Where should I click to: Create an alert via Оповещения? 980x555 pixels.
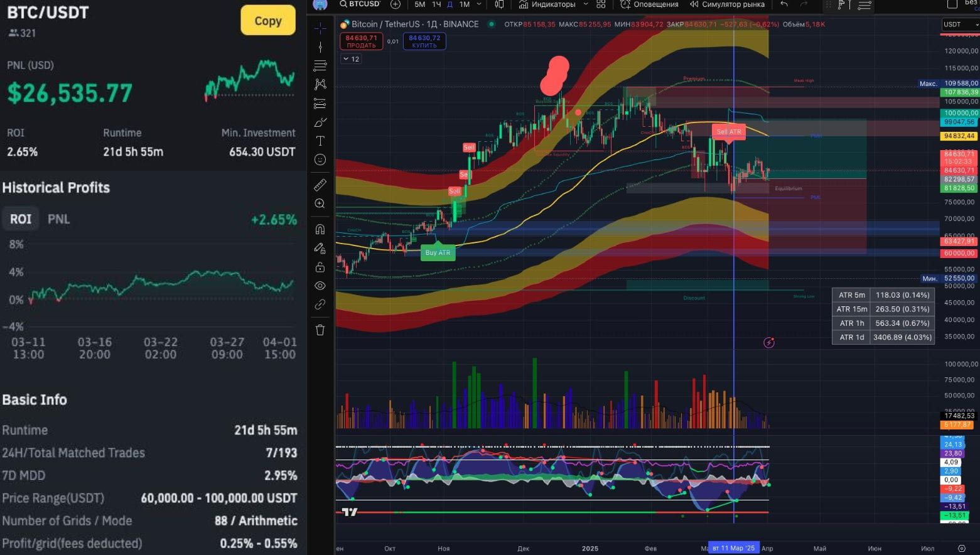[649, 4]
